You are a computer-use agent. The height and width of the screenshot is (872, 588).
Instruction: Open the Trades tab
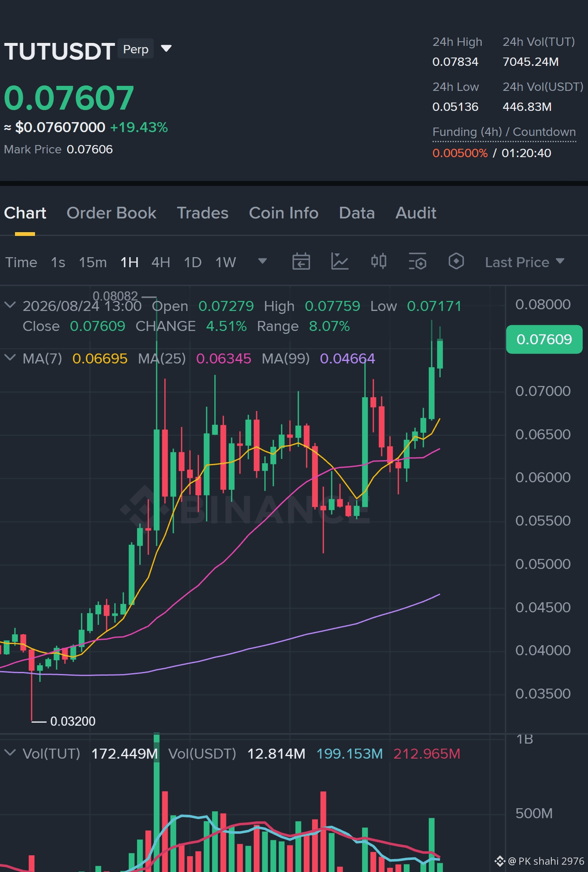click(x=203, y=213)
